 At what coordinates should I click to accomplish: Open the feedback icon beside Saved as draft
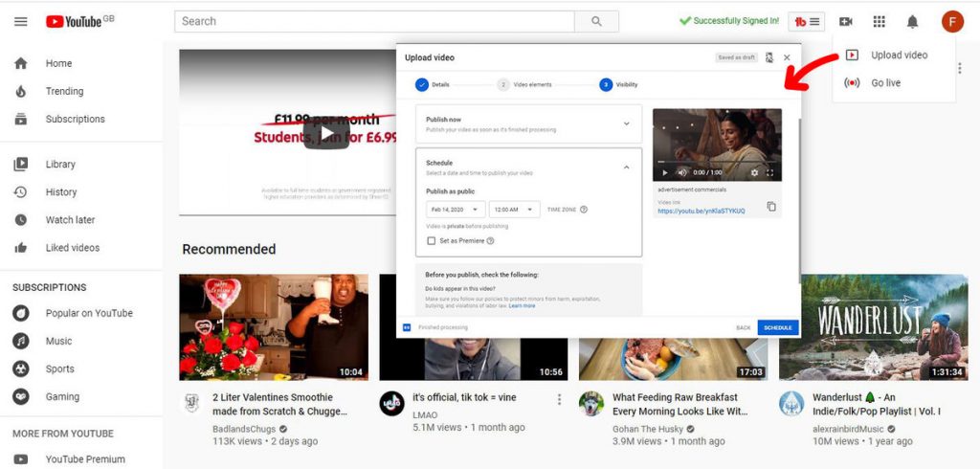coord(768,57)
